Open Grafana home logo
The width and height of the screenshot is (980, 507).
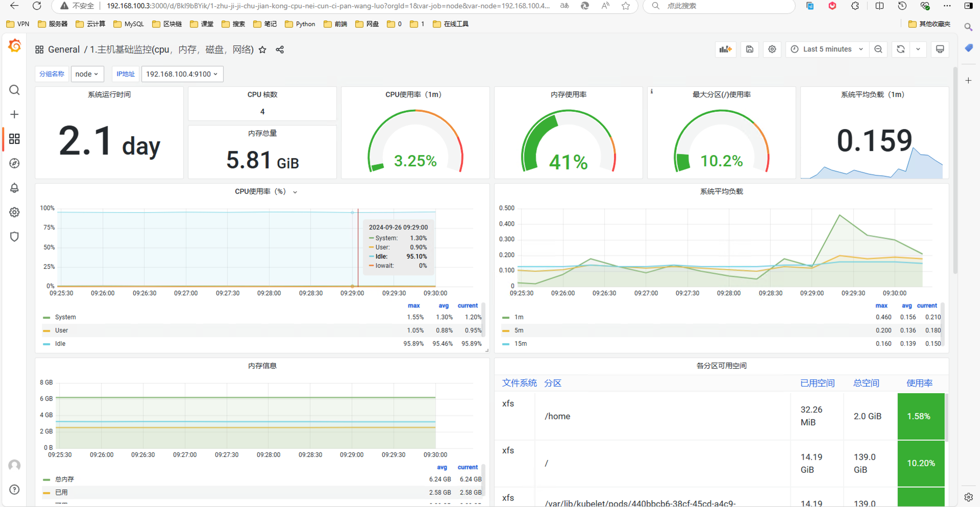point(15,46)
